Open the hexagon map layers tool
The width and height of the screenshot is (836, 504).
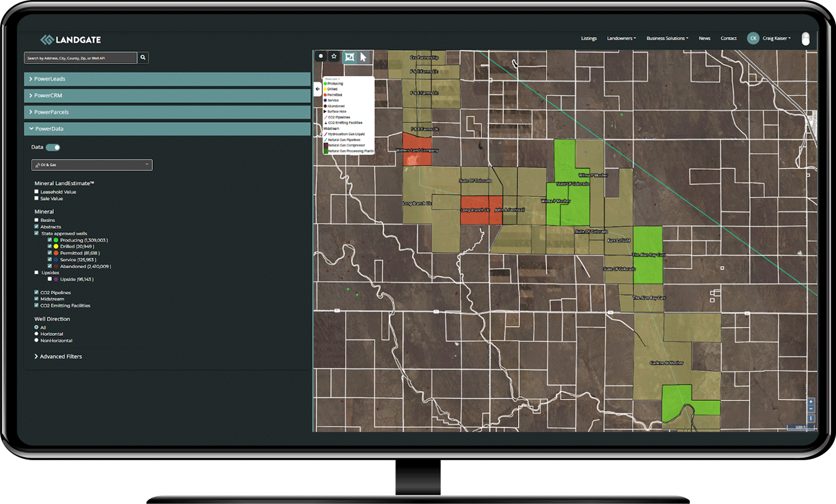(x=321, y=56)
